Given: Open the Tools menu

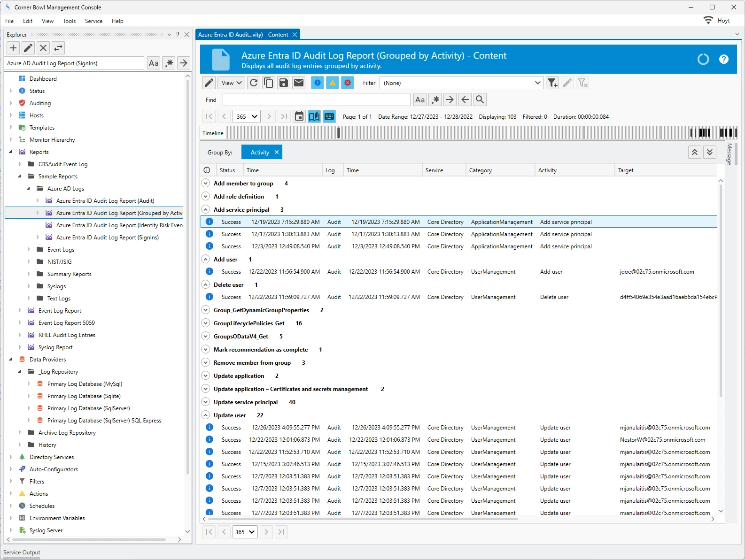Looking at the screenshot, I should pyautogui.click(x=69, y=21).
